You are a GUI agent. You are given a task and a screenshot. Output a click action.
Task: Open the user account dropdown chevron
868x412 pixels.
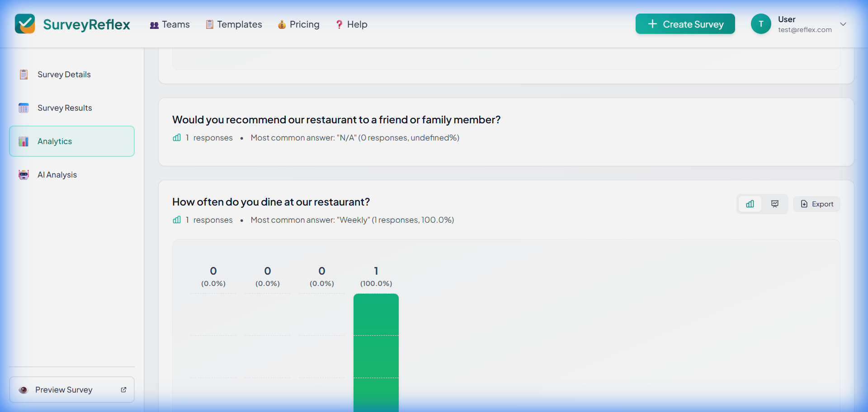click(844, 24)
